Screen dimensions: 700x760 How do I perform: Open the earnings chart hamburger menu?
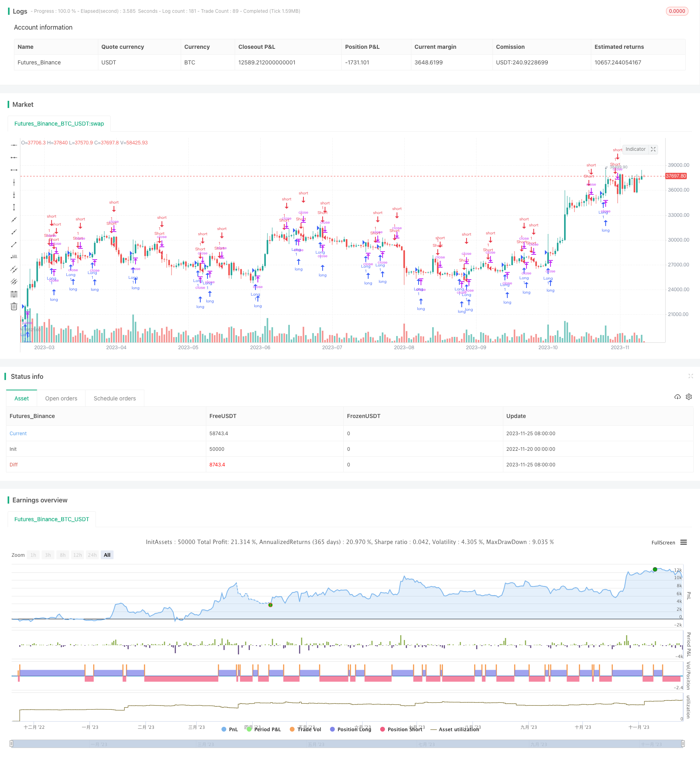684,542
